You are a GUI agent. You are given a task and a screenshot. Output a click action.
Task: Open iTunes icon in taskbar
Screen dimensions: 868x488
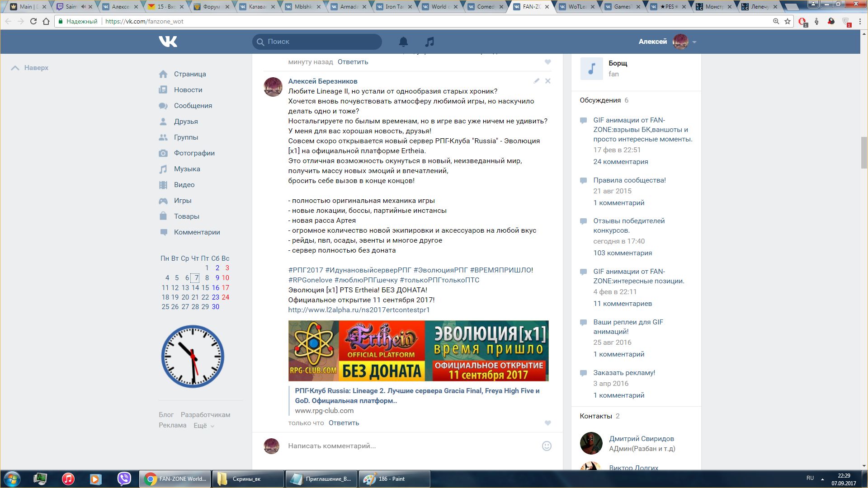click(68, 479)
